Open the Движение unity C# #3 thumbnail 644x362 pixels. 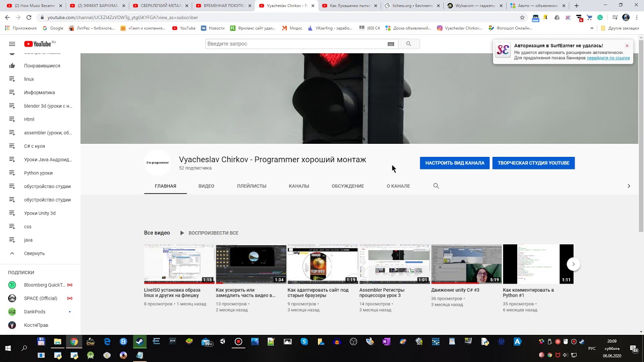click(x=466, y=264)
